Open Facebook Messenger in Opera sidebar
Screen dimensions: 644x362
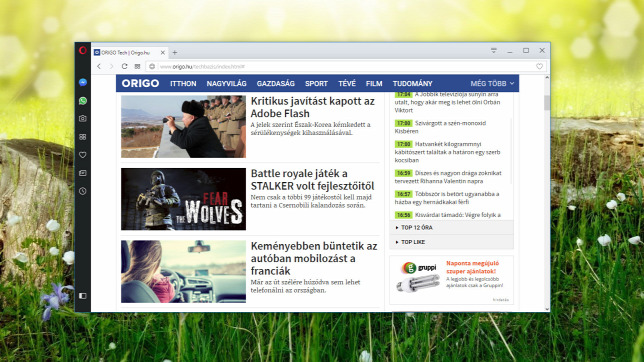click(83, 82)
